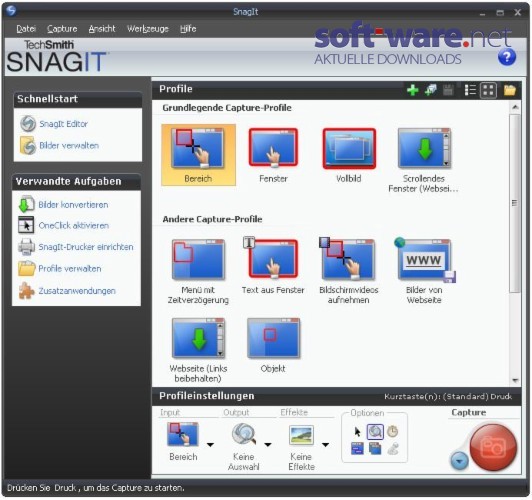Image resolution: width=532 pixels, height=500 pixels.
Task: Click the Schnellstart panel header
Action: coord(78,99)
